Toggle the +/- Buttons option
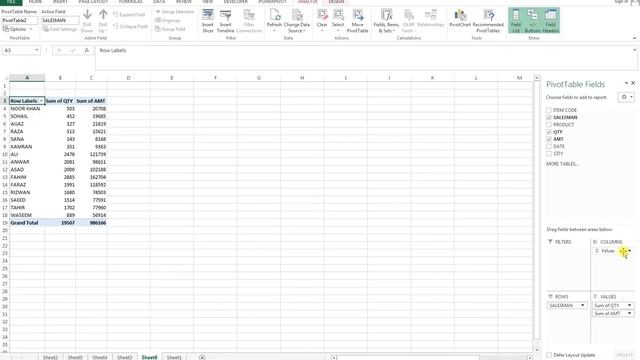Image resolution: width=640 pixels, height=360 pixels. pyautogui.click(x=533, y=20)
